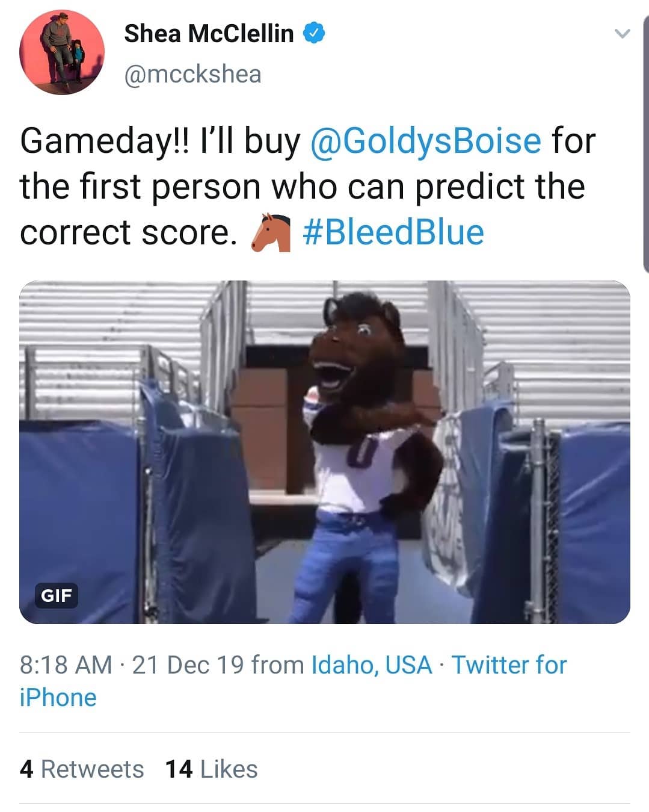Open the Idaho, USA location link
Viewport: 649px width, 812px height.
coord(372,665)
